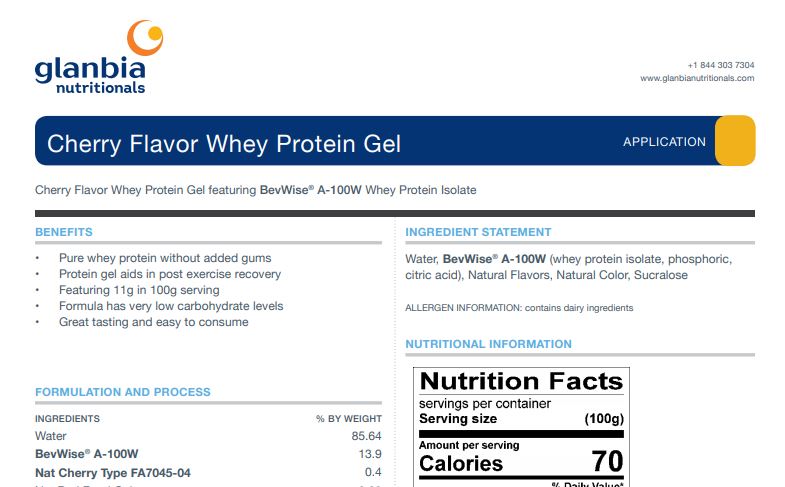Click the BevWise A-100W ingredient row
Screen dimensions: 785x487
(208, 454)
